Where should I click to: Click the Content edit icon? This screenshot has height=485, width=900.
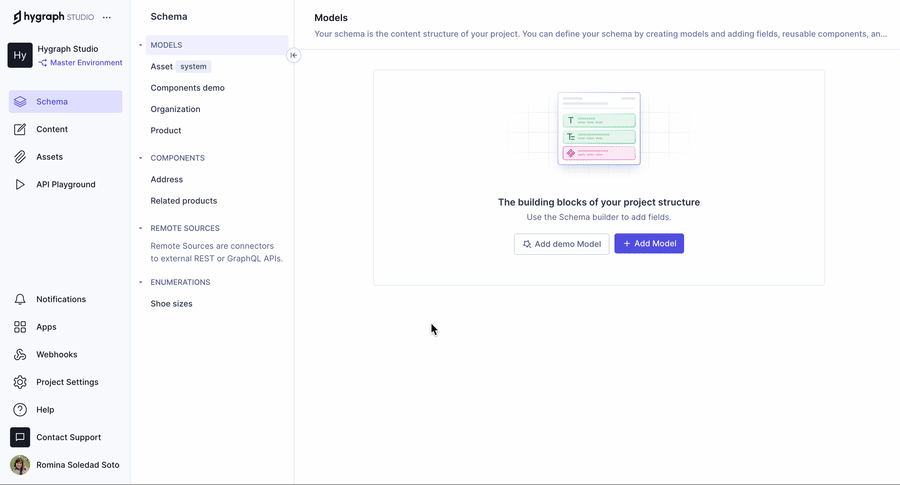[x=20, y=129]
